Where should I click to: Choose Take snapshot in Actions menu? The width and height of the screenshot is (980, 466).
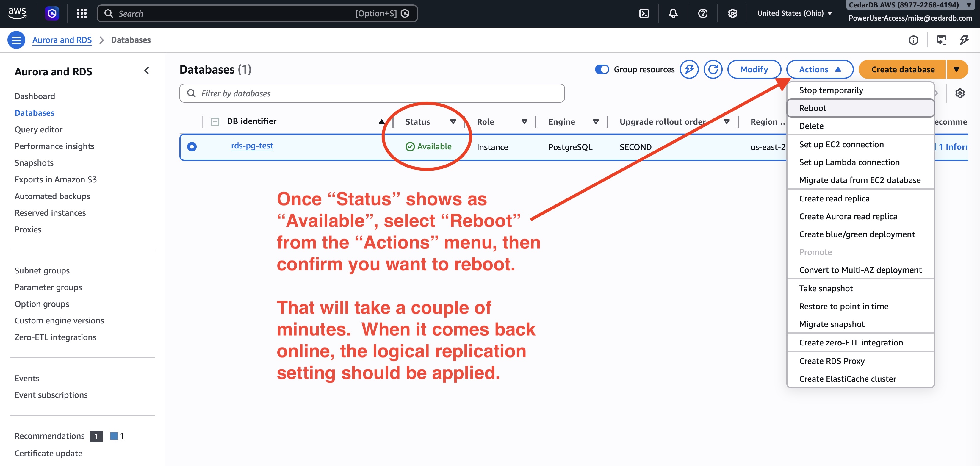pos(826,289)
